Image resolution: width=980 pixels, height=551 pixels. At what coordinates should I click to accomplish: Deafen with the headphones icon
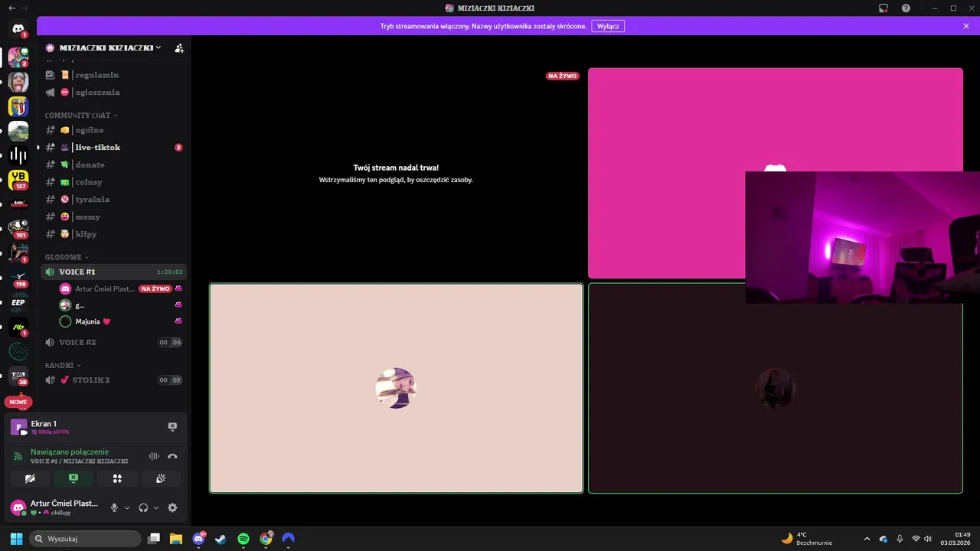pyautogui.click(x=143, y=507)
